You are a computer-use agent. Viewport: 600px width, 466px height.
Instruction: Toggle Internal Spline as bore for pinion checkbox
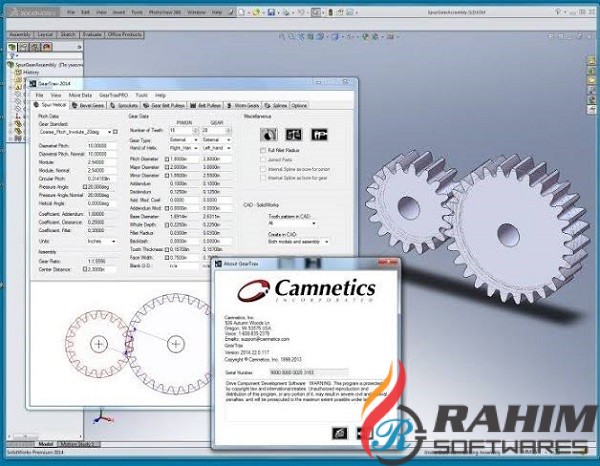tap(263, 169)
